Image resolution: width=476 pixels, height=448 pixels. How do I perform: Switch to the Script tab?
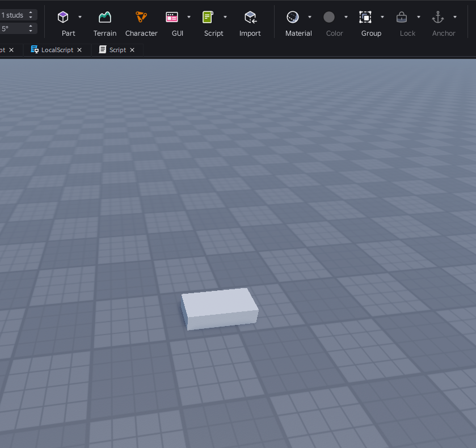pyautogui.click(x=117, y=50)
